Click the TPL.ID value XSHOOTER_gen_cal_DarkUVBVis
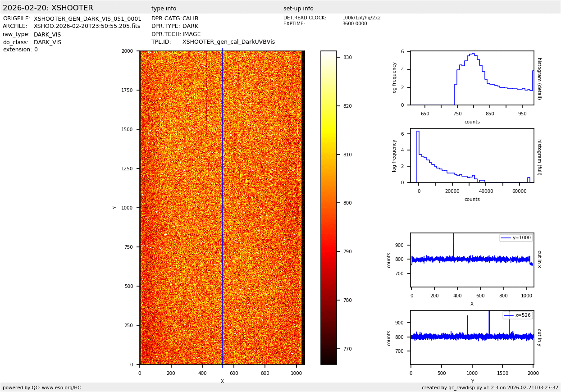Screen dimensions: 561x392 click(228, 42)
